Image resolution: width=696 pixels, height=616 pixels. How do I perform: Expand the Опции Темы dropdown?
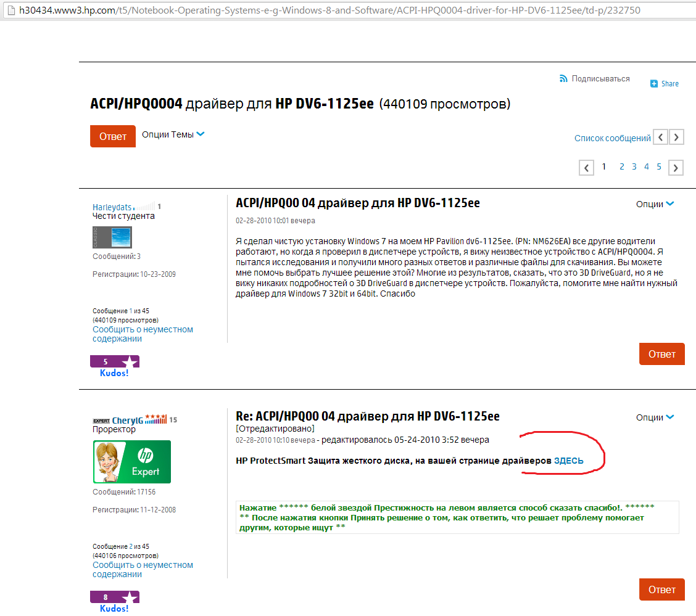point(173,134)
